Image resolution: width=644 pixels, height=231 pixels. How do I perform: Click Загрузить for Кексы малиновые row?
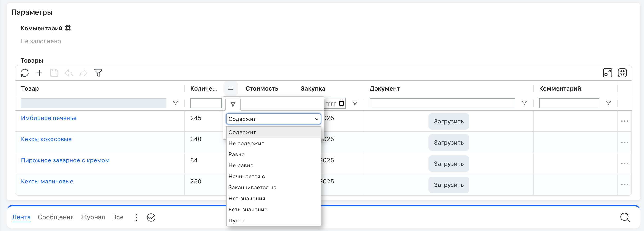[449, 185]
